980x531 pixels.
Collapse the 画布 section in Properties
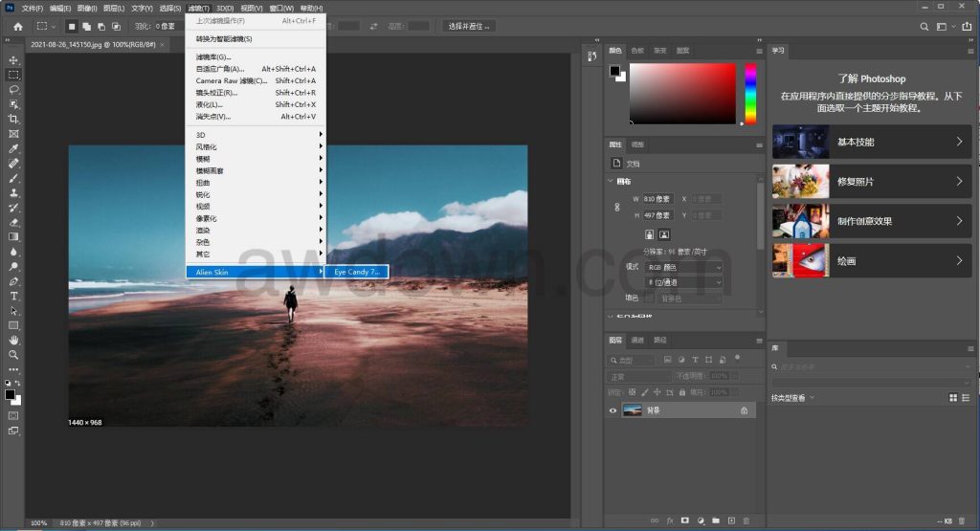coord(612,181)
